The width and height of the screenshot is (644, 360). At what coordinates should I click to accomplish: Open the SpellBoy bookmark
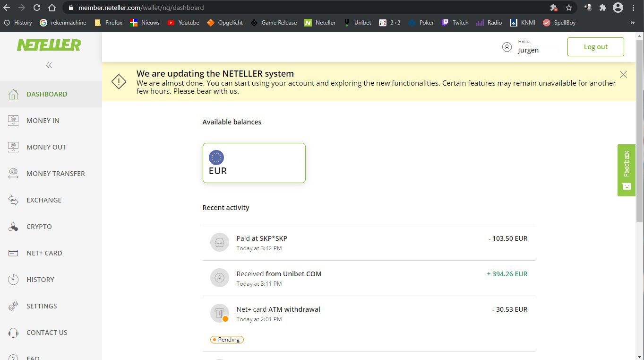(559, 23)
